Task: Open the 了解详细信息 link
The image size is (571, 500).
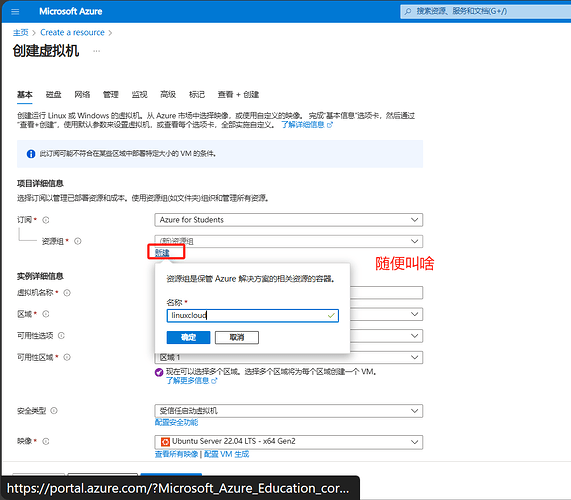Action: point(307,125)
